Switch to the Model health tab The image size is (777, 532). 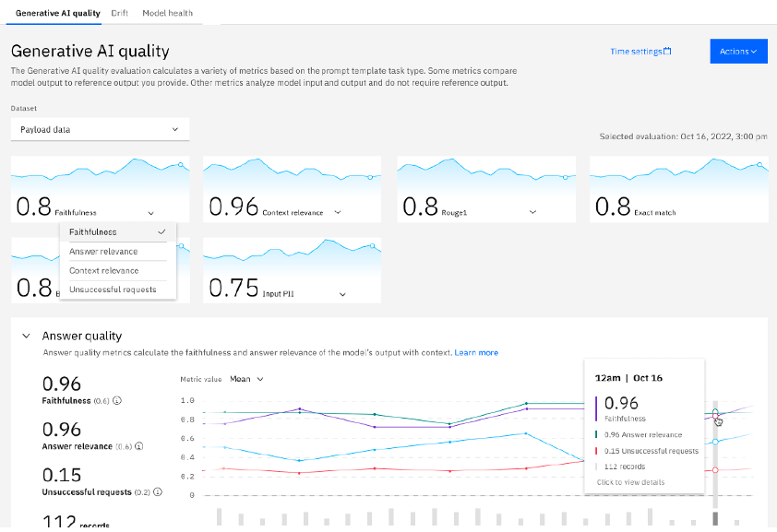point(168,13)
